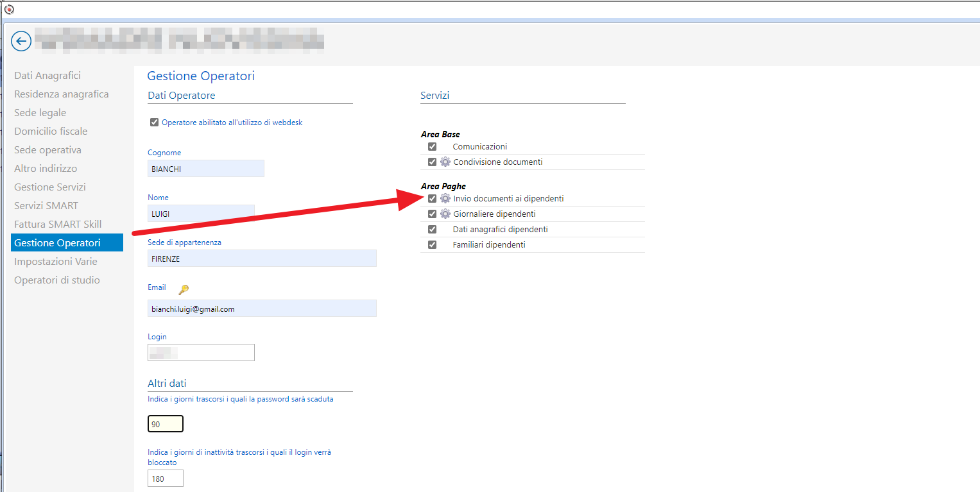Click the Email field label
980x492 pixels.
point(157,287)
